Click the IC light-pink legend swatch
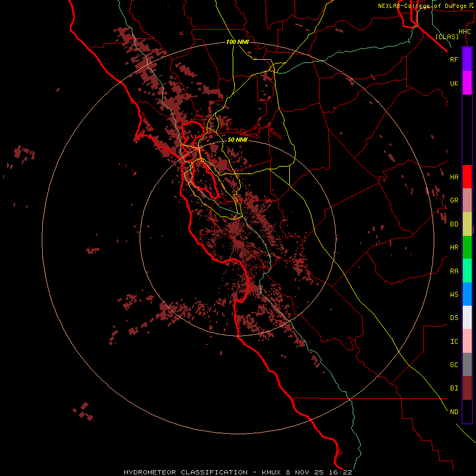 (467, 341)
